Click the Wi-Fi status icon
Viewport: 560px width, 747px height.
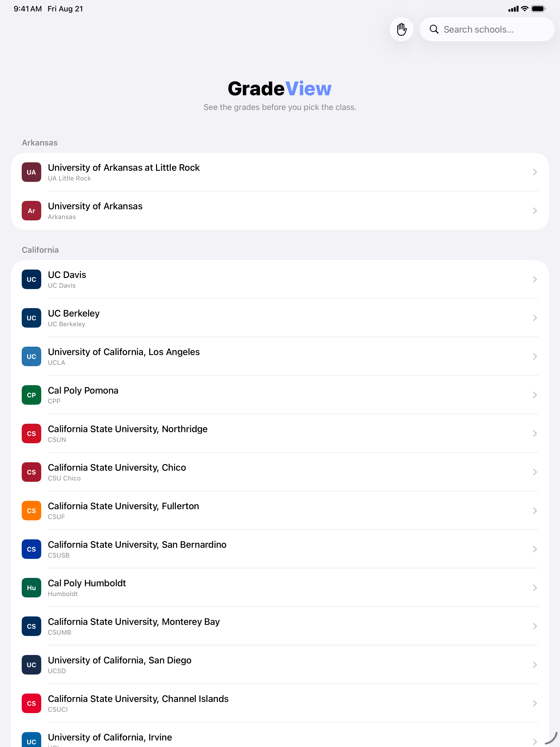coord(524,9)
